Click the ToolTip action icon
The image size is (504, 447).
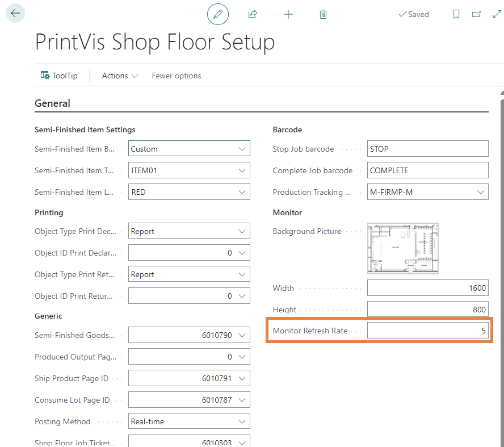point(58,75)
